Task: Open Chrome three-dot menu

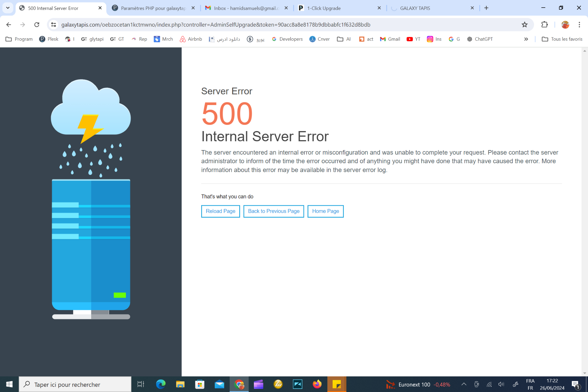Action: (579, 24)
